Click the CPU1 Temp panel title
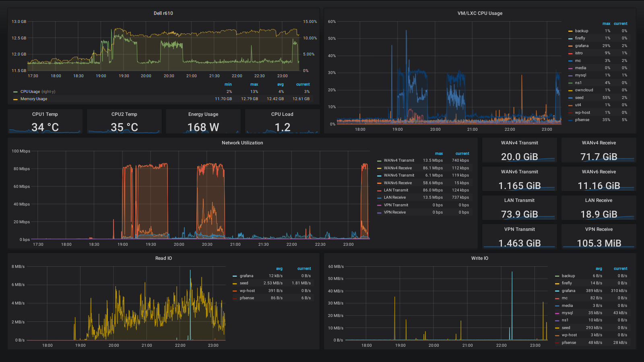Image resolution: width=644 pixels, height=362 pixels. click(45, 114)
